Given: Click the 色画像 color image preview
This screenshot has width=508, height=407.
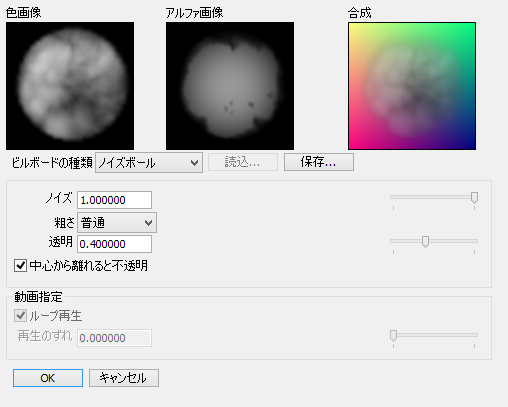Looking at the screenshot, I should (x=70, y=86).
